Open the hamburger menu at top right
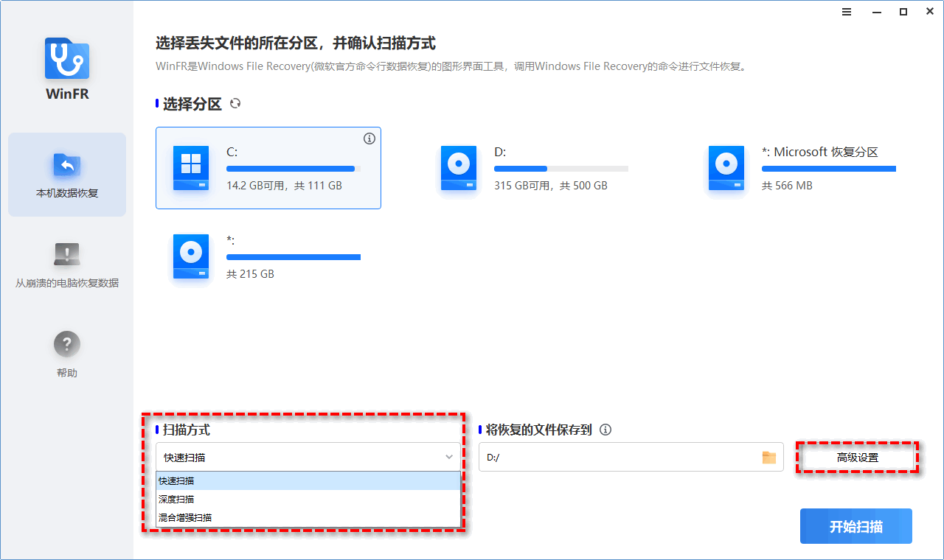This screenshot has width=944, height=560. tap(846, 12)
